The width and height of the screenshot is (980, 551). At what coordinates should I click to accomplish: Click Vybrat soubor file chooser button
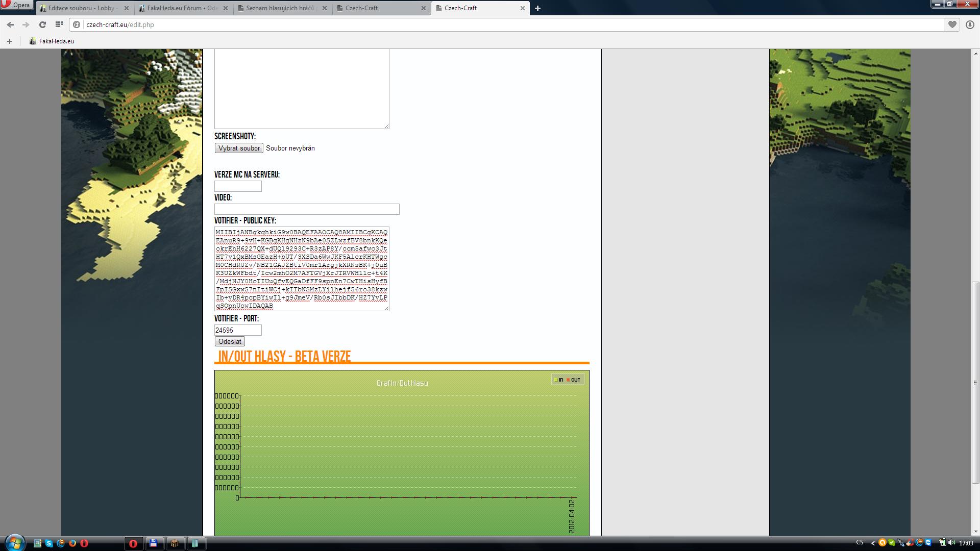[x=239, y=148]
